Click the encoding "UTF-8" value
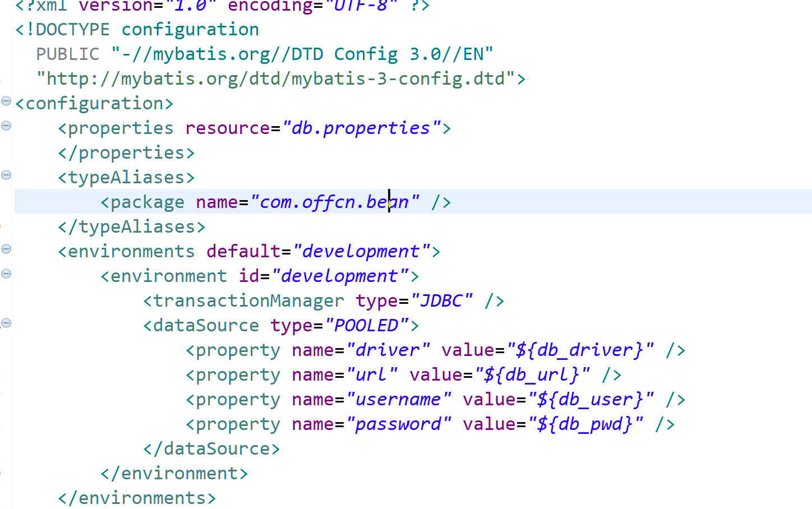 pos(361,6)
